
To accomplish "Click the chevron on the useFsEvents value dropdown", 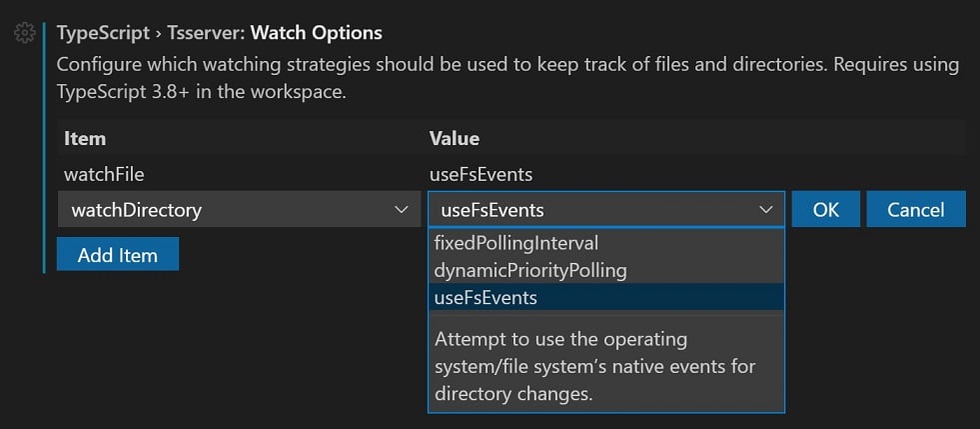I will 766,210.
